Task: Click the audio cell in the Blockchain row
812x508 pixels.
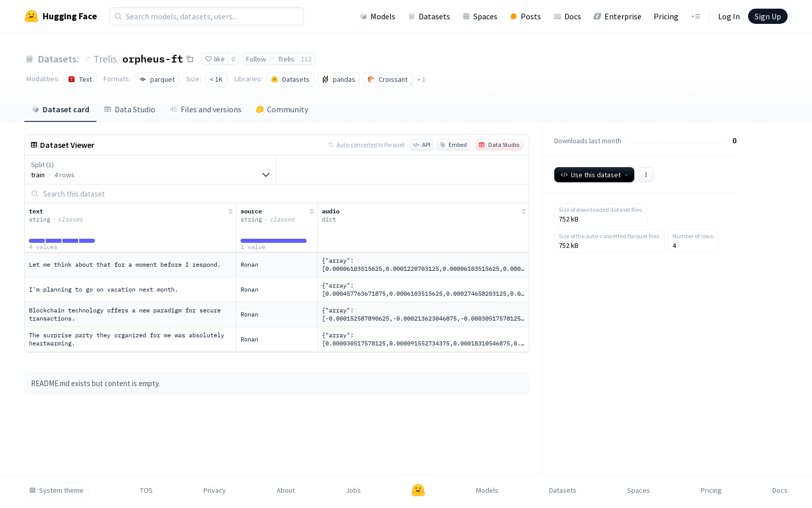Action: (423, 314)
